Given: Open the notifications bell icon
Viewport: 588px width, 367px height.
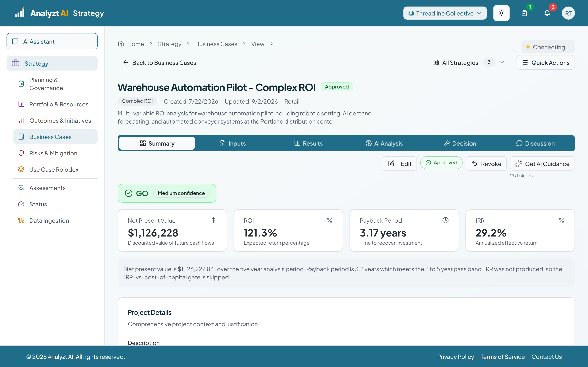Looking at the screenshot, I should point(547,13).
